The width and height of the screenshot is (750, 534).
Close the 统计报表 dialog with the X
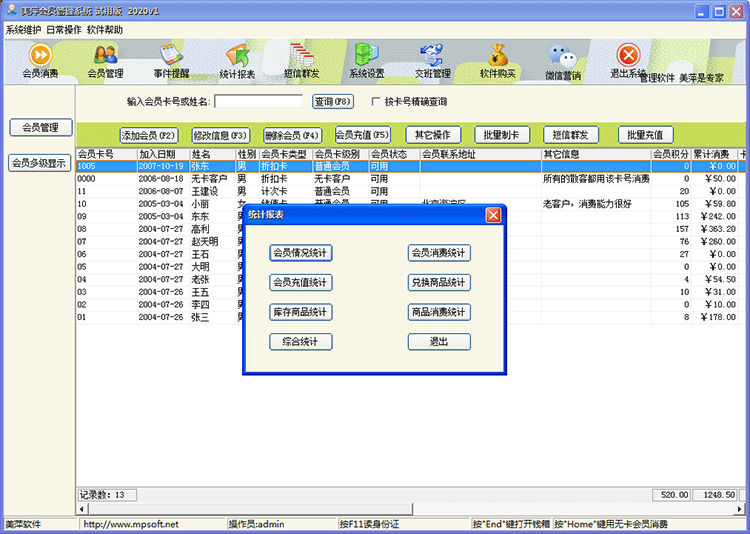click(x=493, y=215)
